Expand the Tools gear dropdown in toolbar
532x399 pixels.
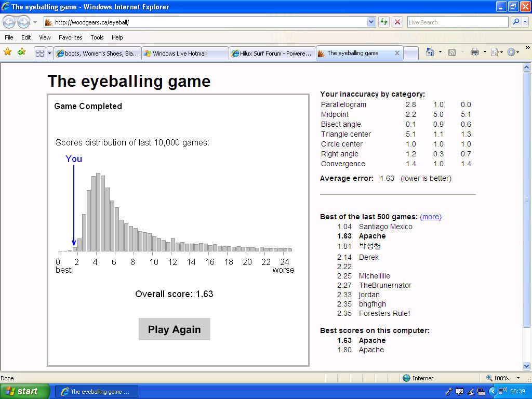click(518, 52)
